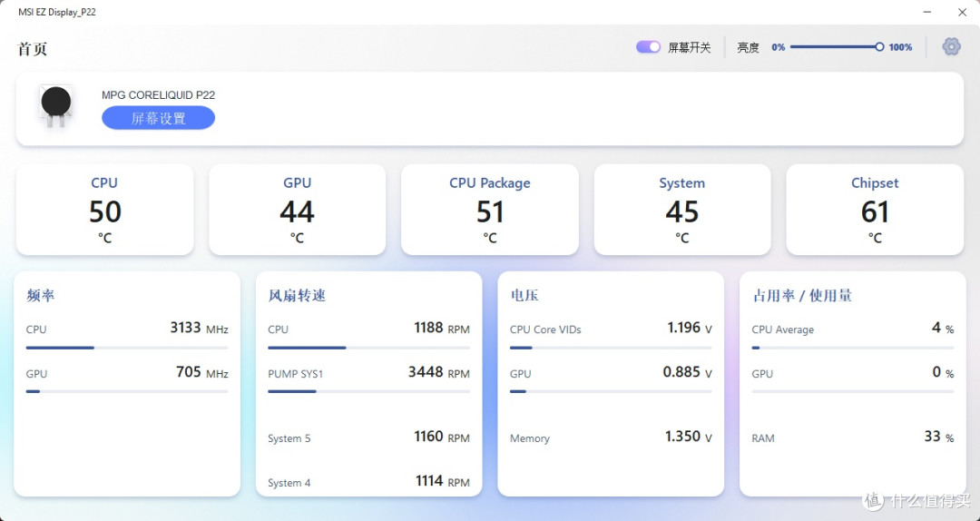Click the Memory voltage label
Screen dimensions: 980x521
529,438
